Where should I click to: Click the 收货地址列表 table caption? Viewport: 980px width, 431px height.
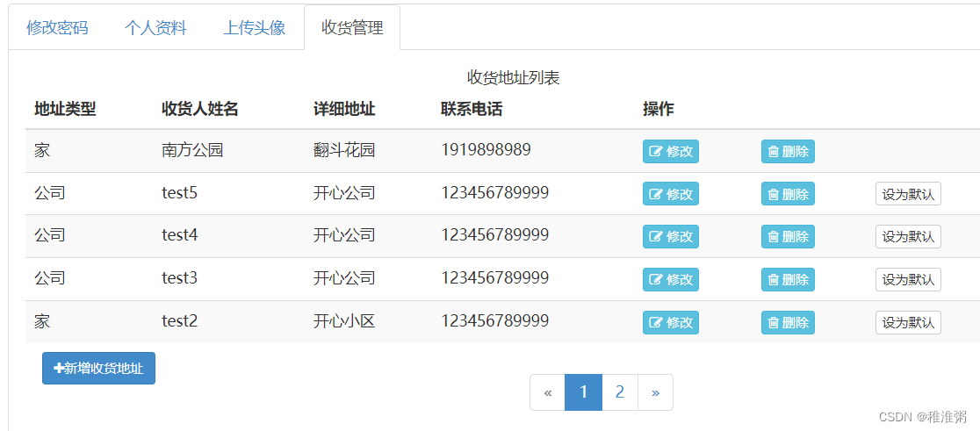pos(513,78)
